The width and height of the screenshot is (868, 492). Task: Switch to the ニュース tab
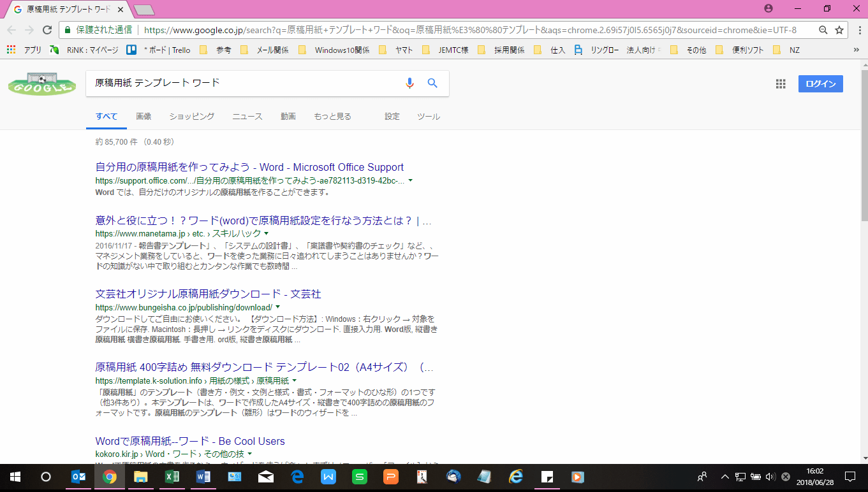[x=247, y=117]
